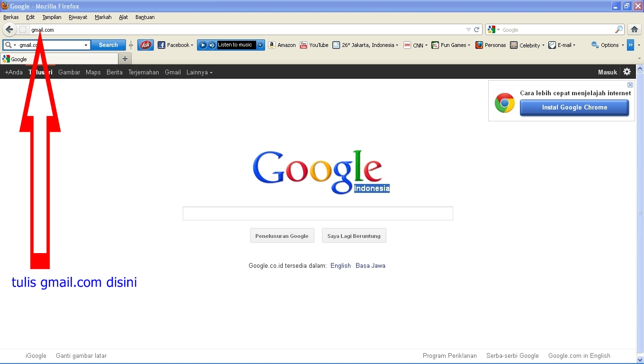Click Saya Lagi Beruntung button

[354, 236]
